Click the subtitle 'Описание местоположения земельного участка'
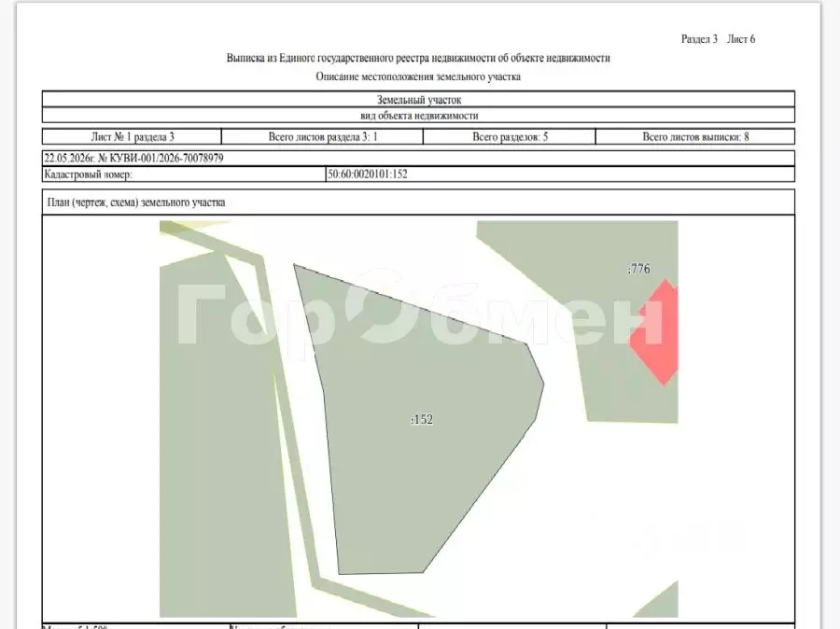 418,77
